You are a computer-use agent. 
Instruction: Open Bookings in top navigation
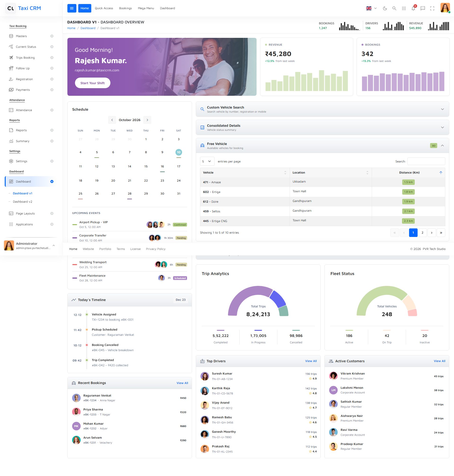point(125,8)
